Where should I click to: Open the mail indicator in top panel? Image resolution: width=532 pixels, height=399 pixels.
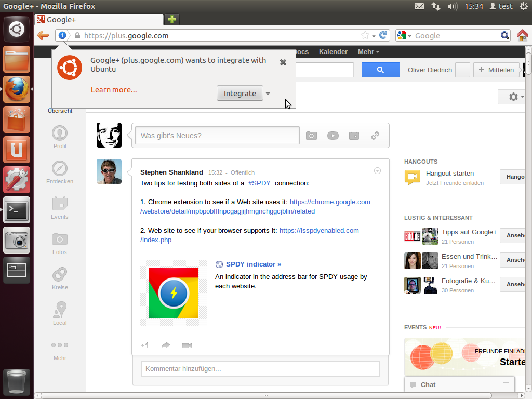(419, 6)
